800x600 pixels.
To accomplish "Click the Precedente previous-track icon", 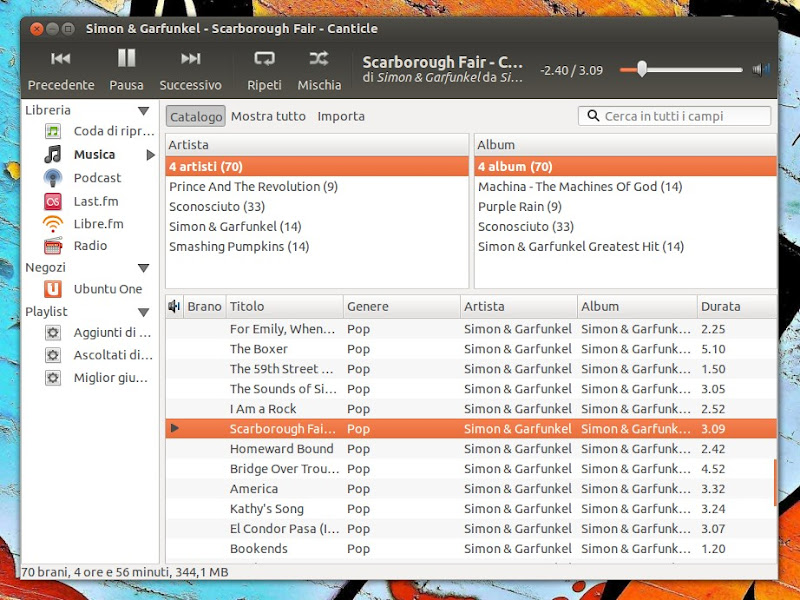I will coord(61,59).
